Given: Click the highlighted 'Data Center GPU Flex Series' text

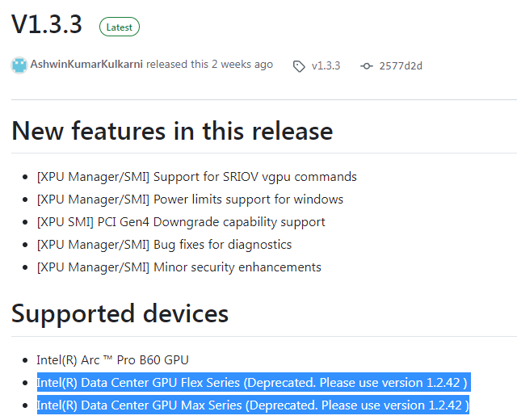Looking at the screenshot, I should point(138,382).
